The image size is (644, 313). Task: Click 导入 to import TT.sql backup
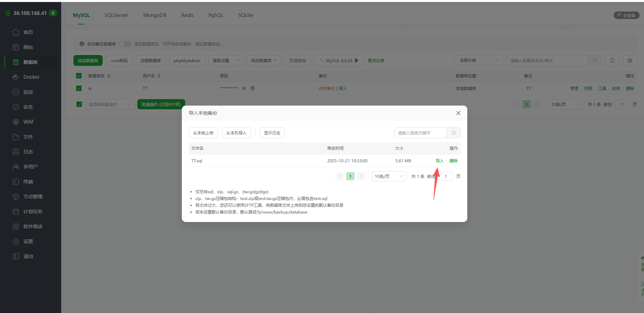pyautogui.click(x=439, y=161)
